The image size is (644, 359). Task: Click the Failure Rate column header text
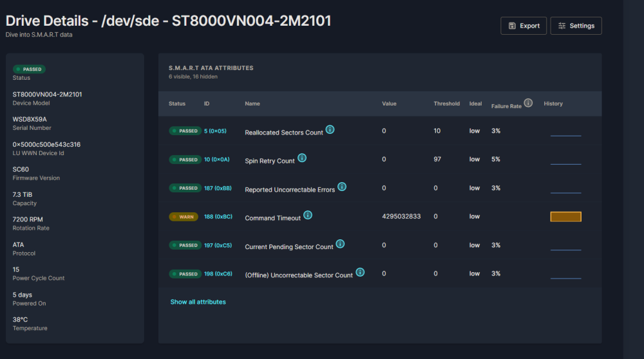(506, 106)
